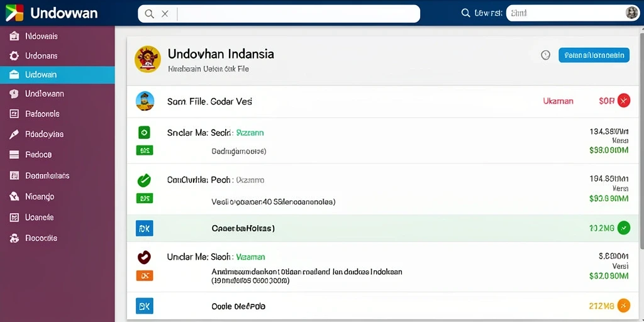Click blue badge in Caeenba Holcas row
This screenshot has width=644, height=322.
(145, 228)
